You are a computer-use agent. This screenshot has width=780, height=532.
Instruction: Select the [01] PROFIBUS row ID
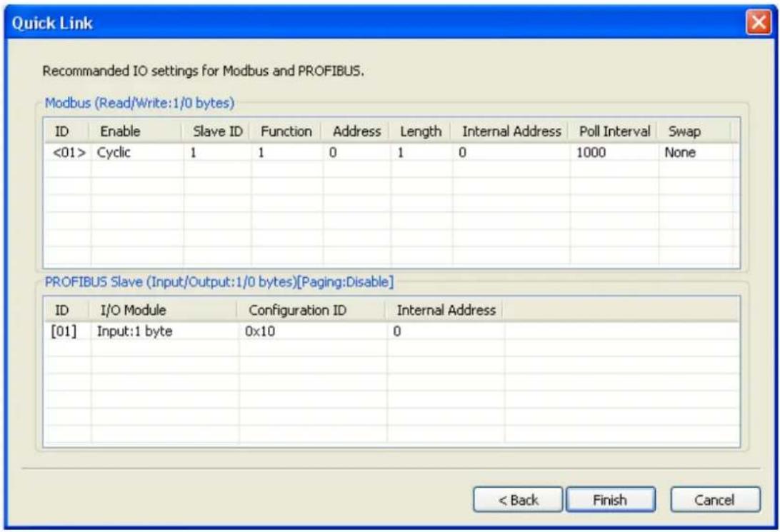tap(64, 331)
